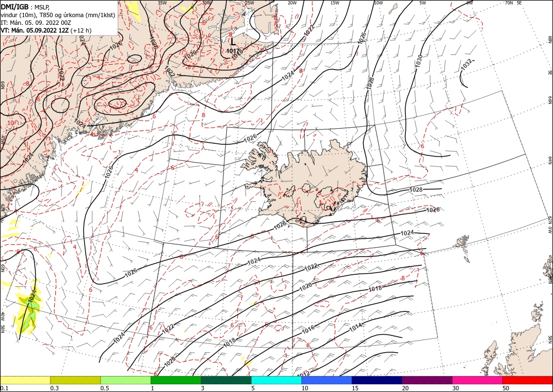
Task: Choose the purple 20–30 legend segment
Action: [x=427, y=380]
